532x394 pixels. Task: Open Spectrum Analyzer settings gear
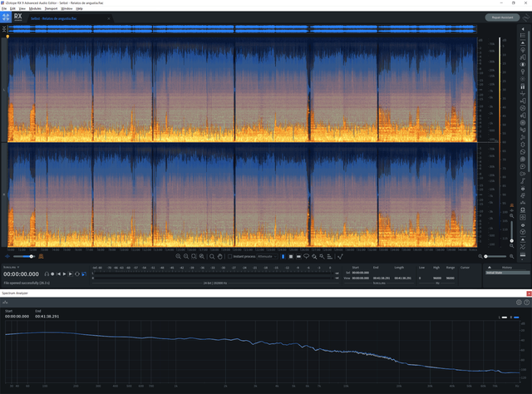point(519,302)
